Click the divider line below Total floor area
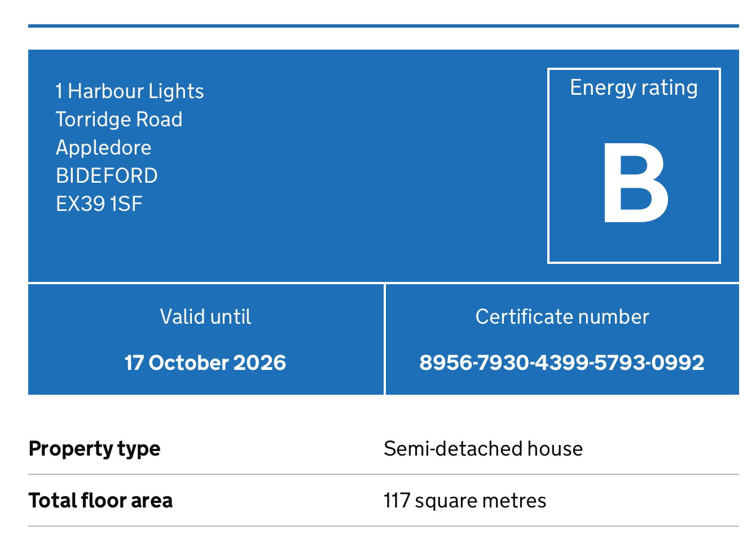Image resolution: width=756 pixels, height=556 pixels. tap(384, 526)
